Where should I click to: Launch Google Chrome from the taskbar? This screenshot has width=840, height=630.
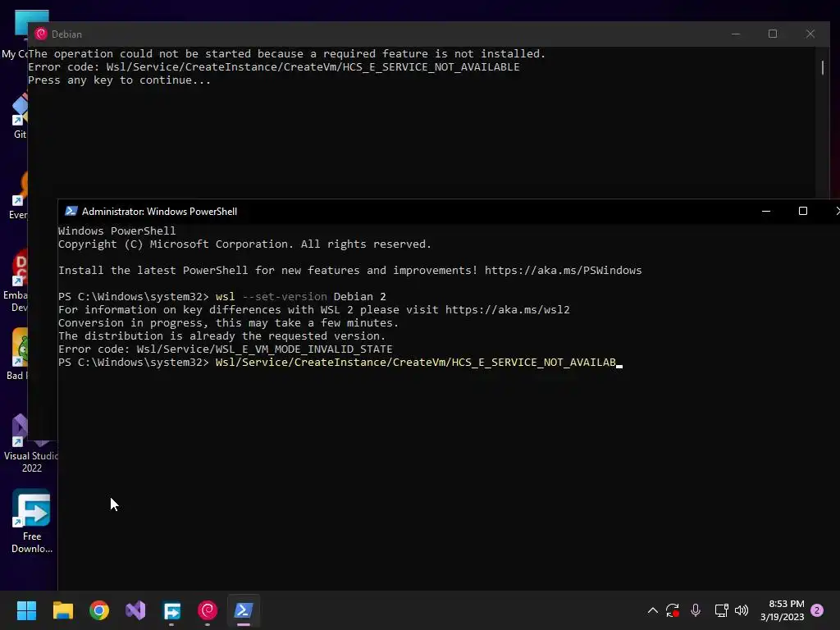99,610
